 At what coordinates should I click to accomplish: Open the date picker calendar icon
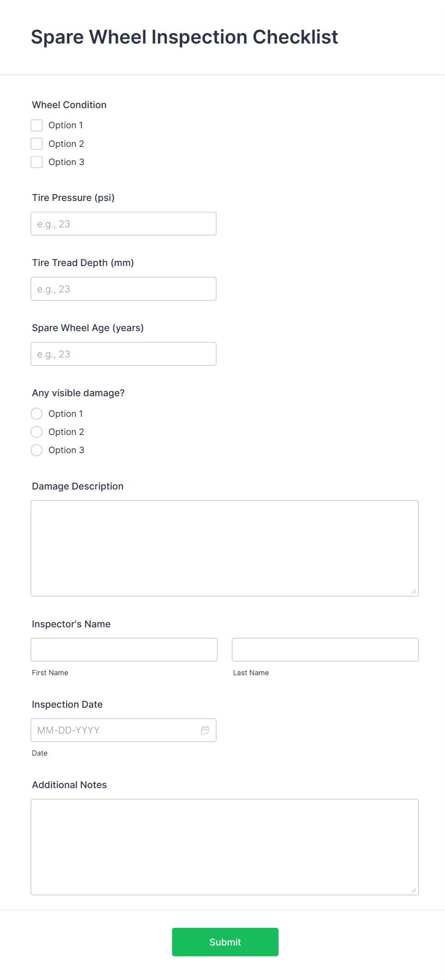click(x=205, y=730)
